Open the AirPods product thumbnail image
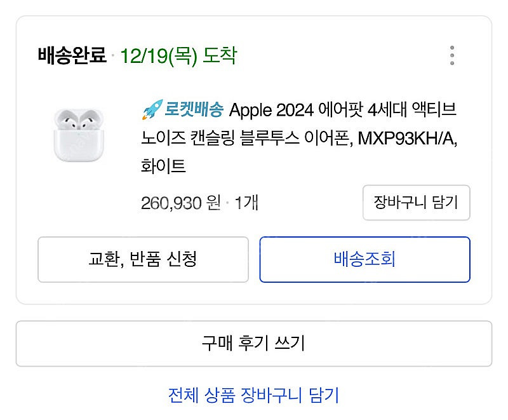This screenshot has width=508, height=420. click(x=79, y=135)
